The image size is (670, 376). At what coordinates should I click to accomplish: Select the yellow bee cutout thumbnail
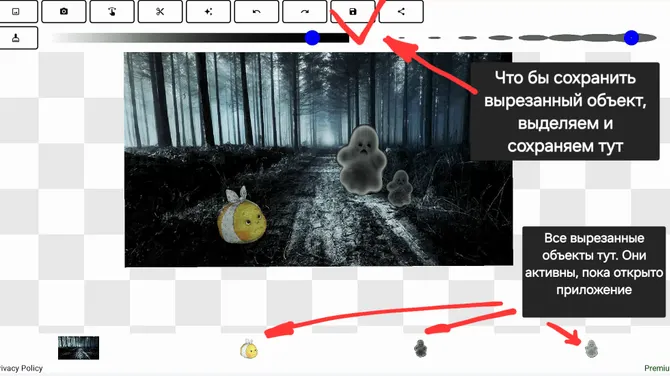click(x=249, y=349)
